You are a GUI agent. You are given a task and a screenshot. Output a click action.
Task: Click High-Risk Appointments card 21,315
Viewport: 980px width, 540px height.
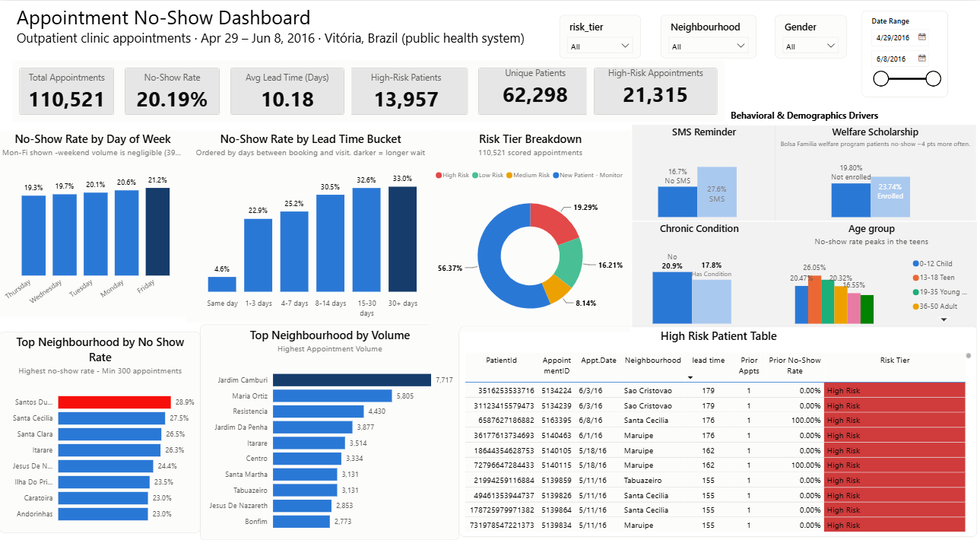coord(655,91)
